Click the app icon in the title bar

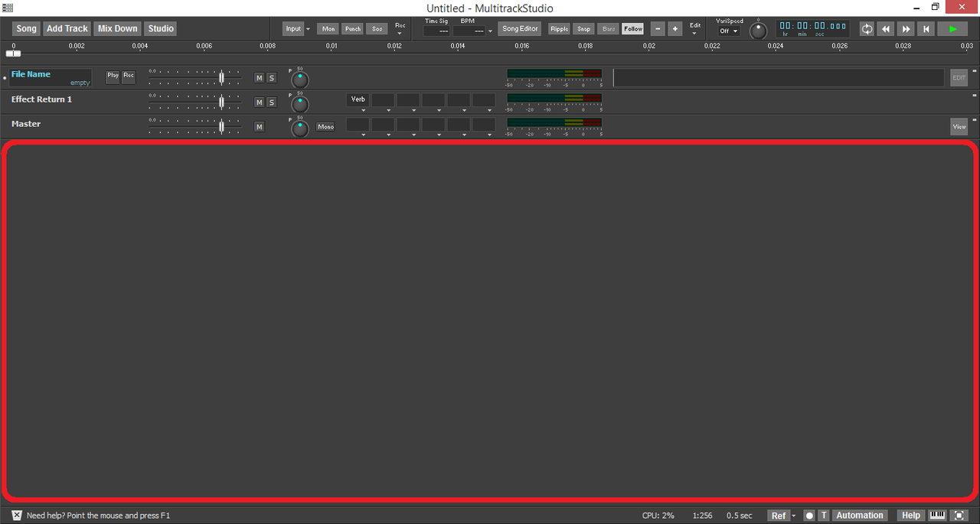pos(8,8)
